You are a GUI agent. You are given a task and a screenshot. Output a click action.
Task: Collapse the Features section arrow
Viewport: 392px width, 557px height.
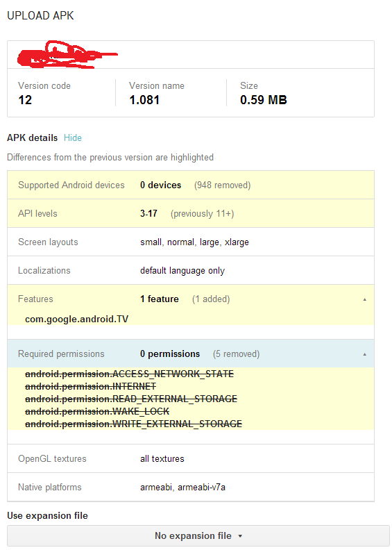click(364, 299)
